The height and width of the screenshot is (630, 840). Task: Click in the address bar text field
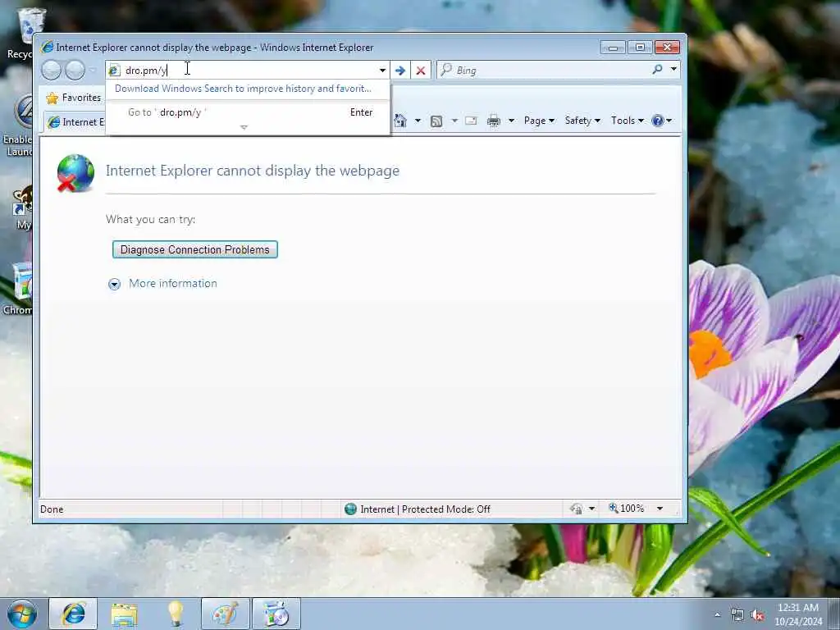tap(249, 71)
